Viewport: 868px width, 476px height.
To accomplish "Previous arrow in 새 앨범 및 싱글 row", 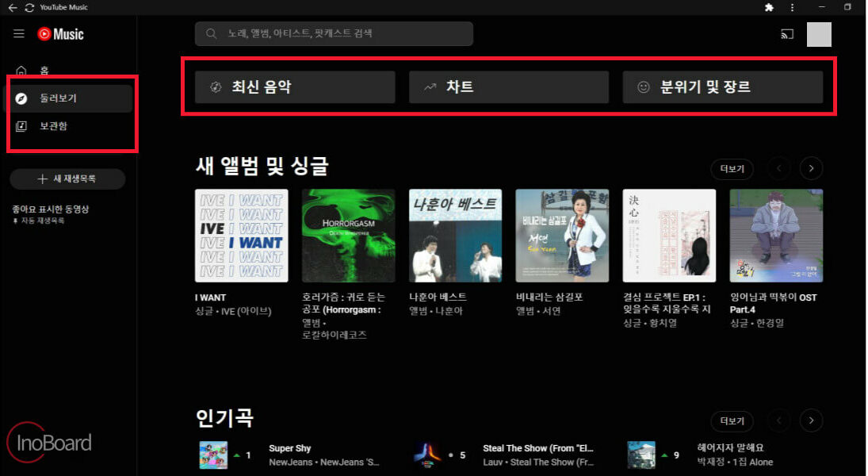I will pyautogui.click(x=779, y=168).
